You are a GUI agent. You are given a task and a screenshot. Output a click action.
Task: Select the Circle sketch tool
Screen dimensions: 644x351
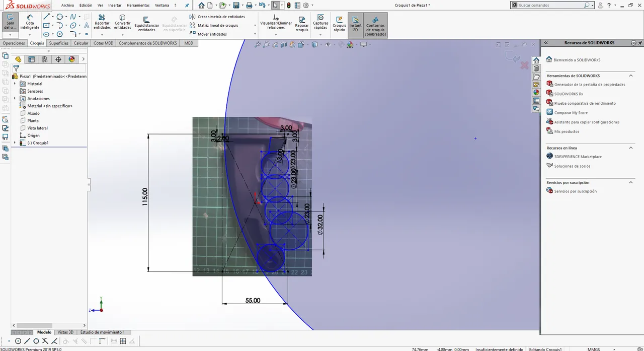point(59,17)
